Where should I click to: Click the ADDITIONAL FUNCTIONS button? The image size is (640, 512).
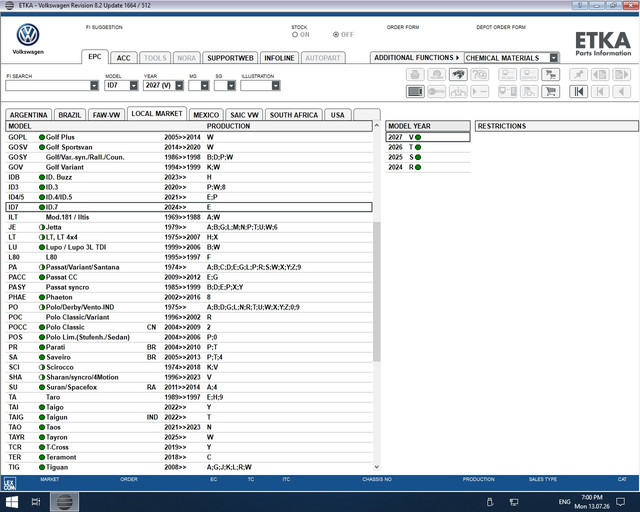click(417, 58)
